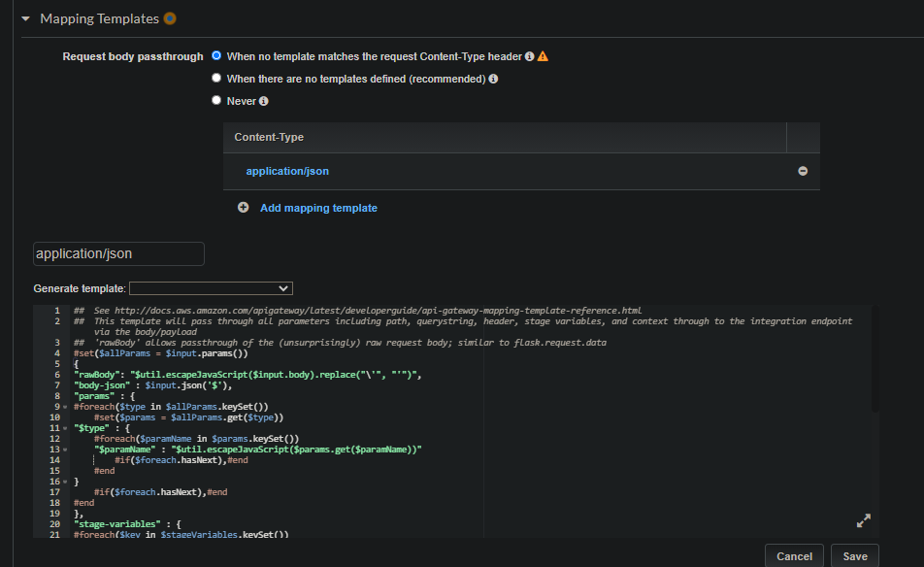Select passthrough when no template matches Content-Type
Image resolution: width=924 pixels, height=567 pixels.
216,55
